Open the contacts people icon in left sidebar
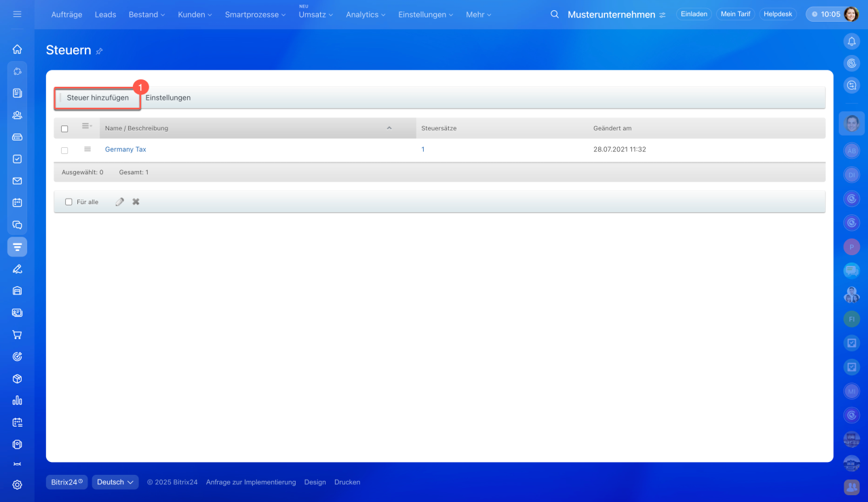 pyautogui.click(x=17, y=115)
